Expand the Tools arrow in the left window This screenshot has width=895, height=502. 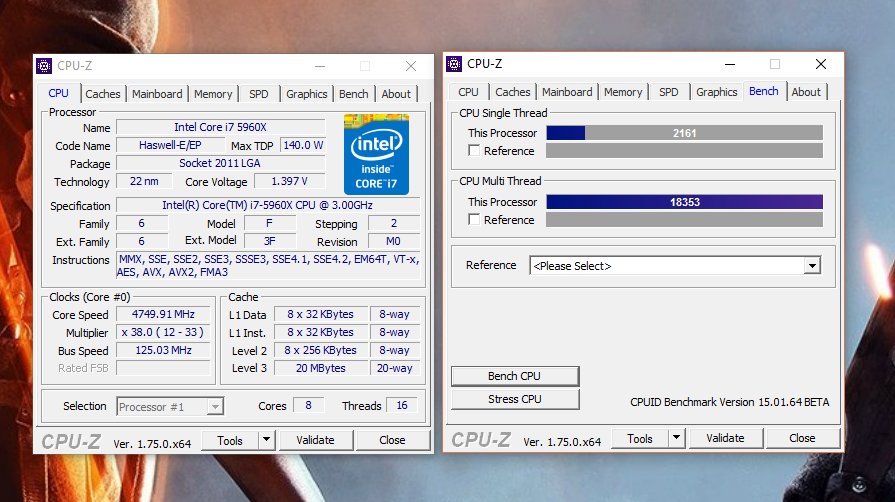[266, 440]
